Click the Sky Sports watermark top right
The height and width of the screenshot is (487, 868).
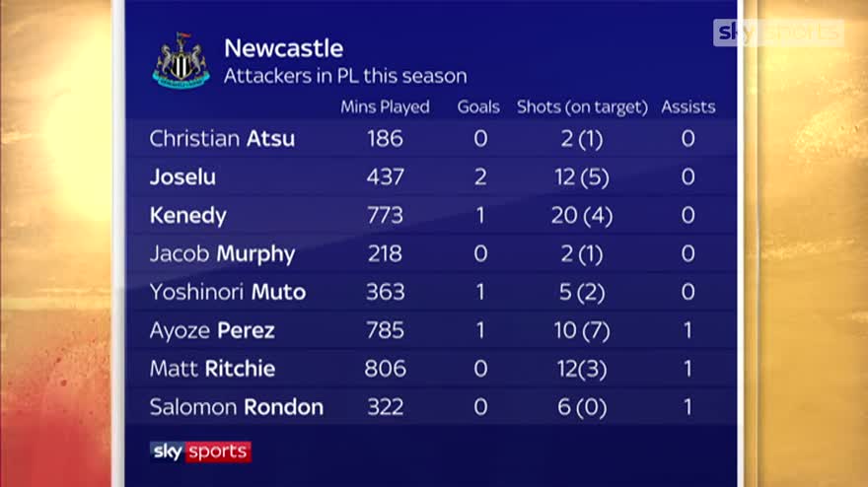tap(777, 33)
